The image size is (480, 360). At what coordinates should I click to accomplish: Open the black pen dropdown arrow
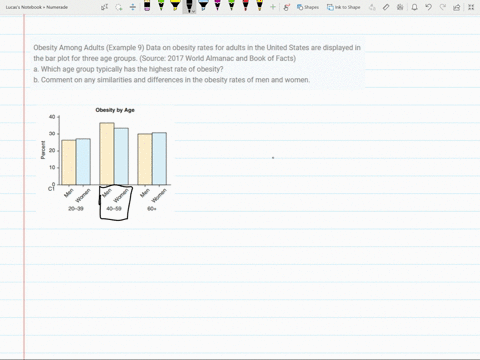click(193, 11)
